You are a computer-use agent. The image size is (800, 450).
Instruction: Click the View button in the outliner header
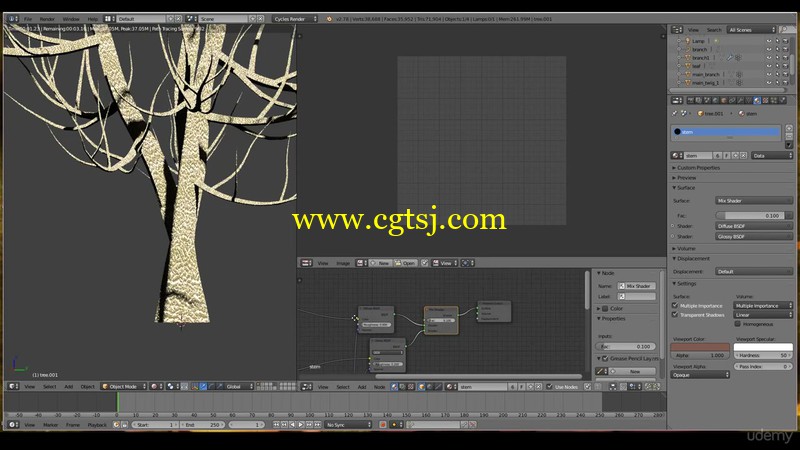(693, 30)
